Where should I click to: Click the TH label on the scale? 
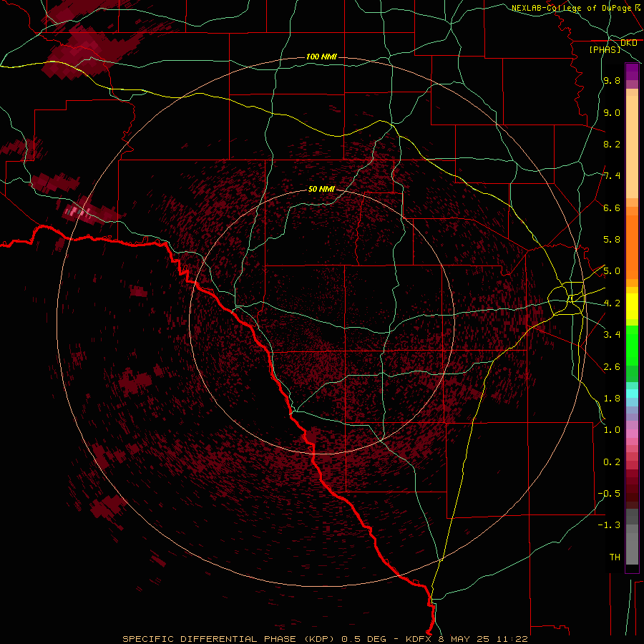click(615, 557)
